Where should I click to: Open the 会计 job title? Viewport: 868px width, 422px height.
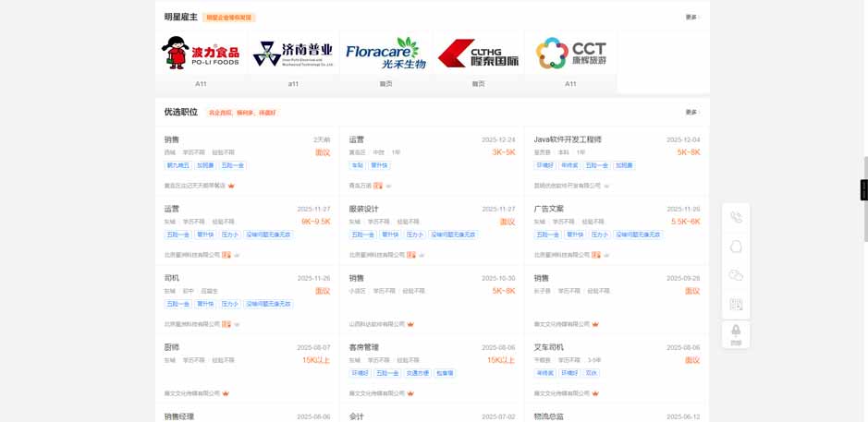coord(357,416)
